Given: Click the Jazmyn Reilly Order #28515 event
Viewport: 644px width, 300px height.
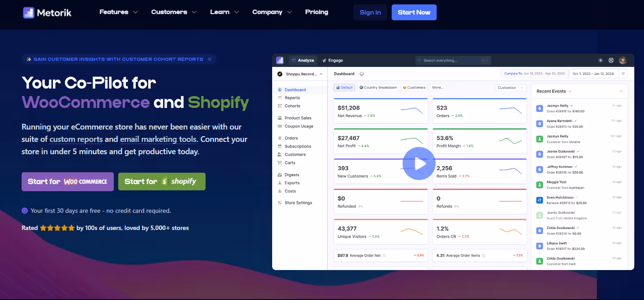Looking at the screenshot, I should click(579, 108).
